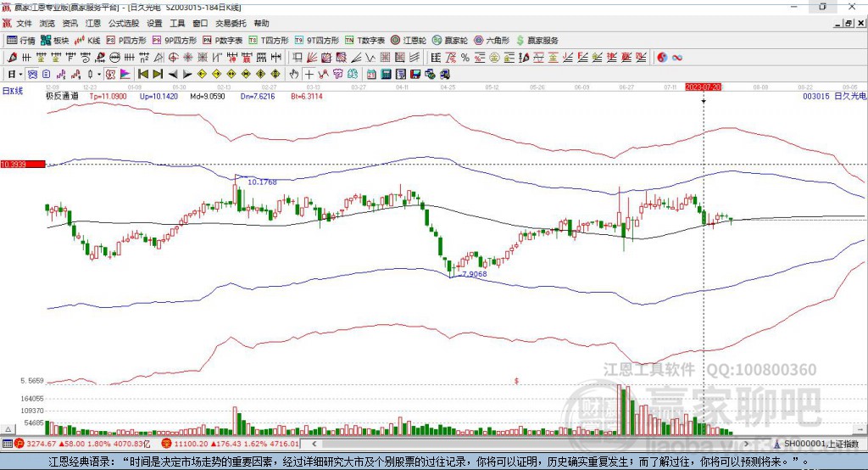Open the 行情 quotes view
The width and height of the screenshot is (868, 470).
coord(21,41)
